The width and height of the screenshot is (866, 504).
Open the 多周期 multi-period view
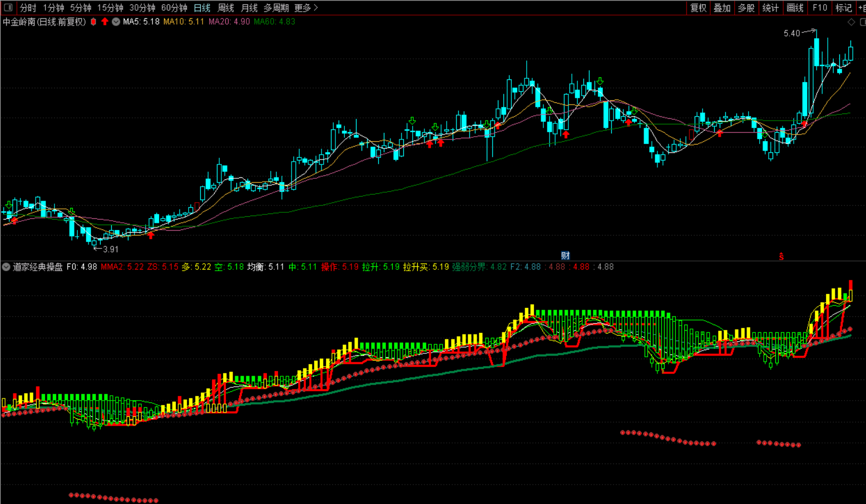click(276, 8)
